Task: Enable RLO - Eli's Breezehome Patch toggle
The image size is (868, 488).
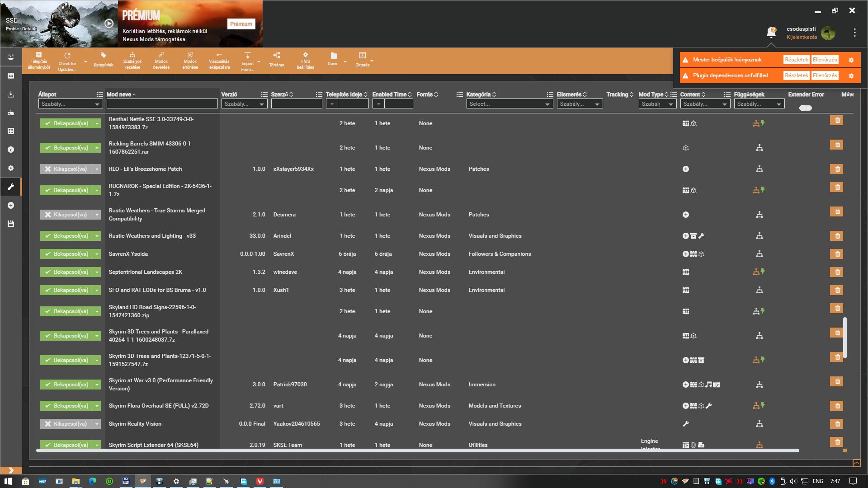Action: click(66, 169)
